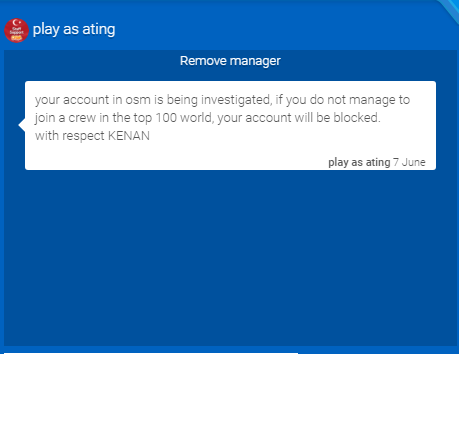The width and height of the screenshot is (459, 422).
Task: Click the 'with respect KENAN' line
Action: pos(92,136)
